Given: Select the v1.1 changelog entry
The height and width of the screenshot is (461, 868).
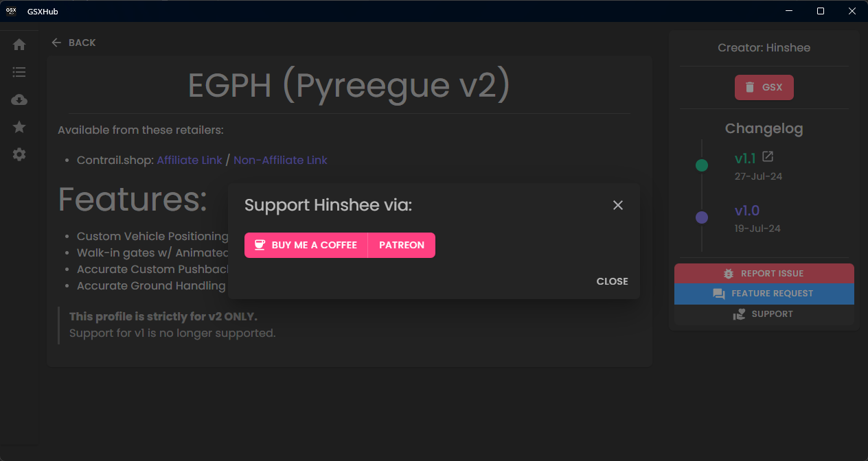Looking at the screenshot, I should click(745, 158).
